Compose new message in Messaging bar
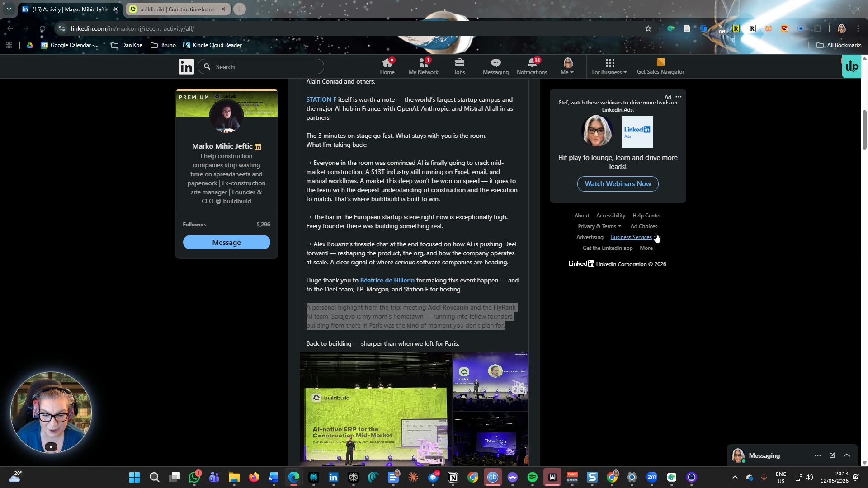This screenshot has height=488, width=868. coord(832,455)
